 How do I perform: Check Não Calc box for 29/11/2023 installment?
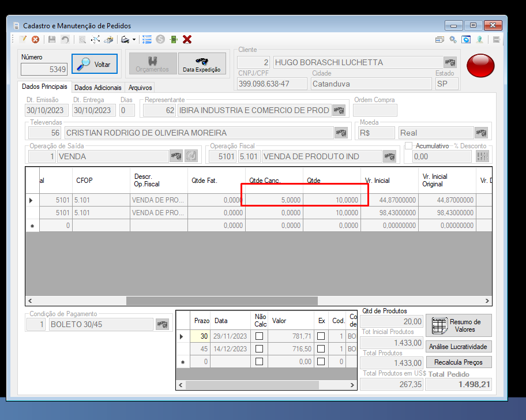pos(260,336)
